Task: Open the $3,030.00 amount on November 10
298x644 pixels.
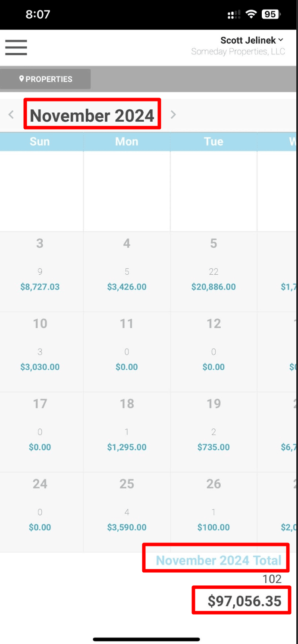Action: click(x=40, y=367)
